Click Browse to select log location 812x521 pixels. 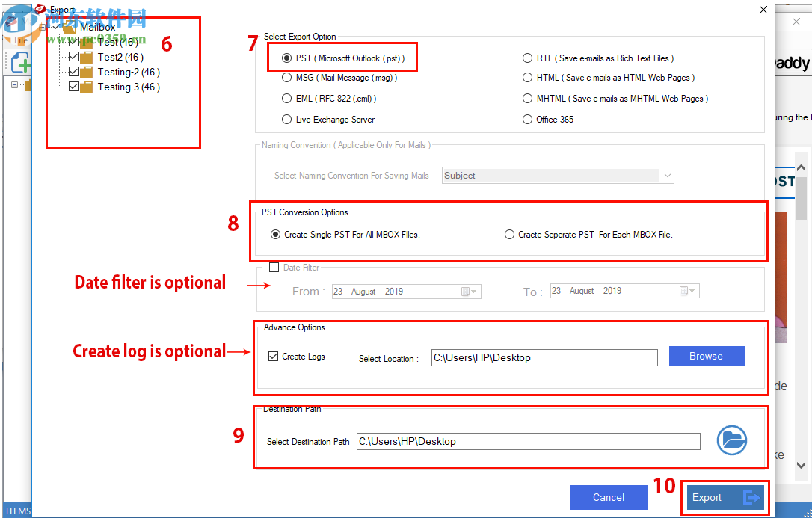tap(706, 356)
